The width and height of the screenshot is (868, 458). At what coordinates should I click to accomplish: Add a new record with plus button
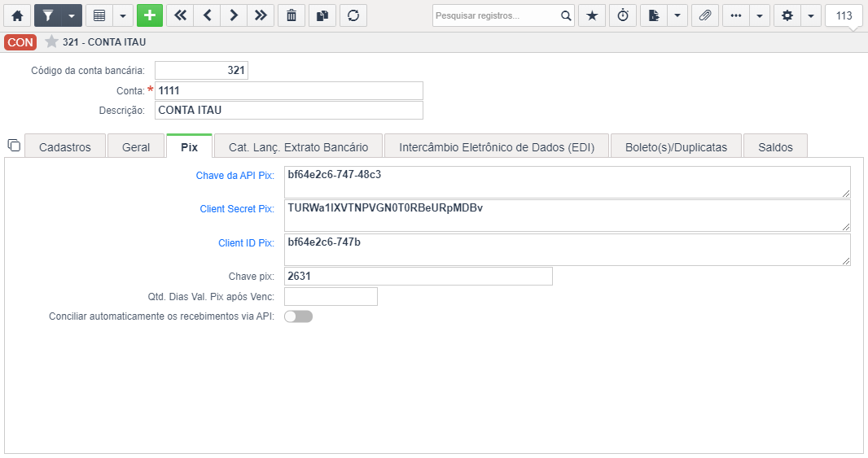(x=150, y=15)
